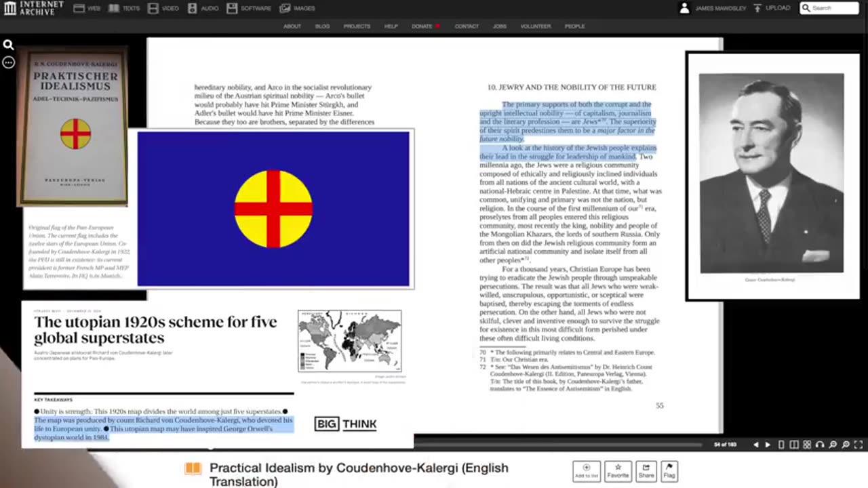
Task: Click the James Mawdsley username
Action: pyautogui.click(x=720, y=8)
